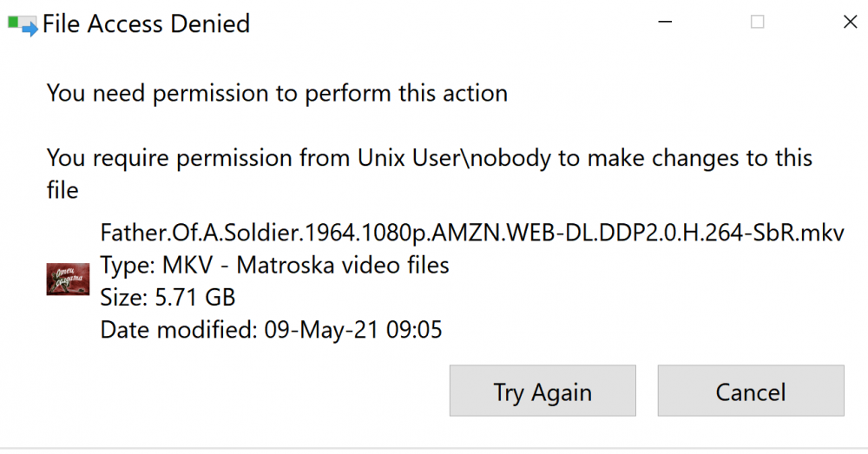
Task: Cancel the file operation
Action: (751, 391)
